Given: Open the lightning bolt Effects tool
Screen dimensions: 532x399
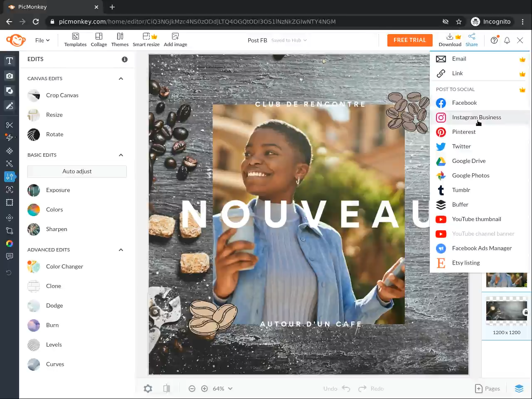Looking at the screenshot, I should 10,137.
